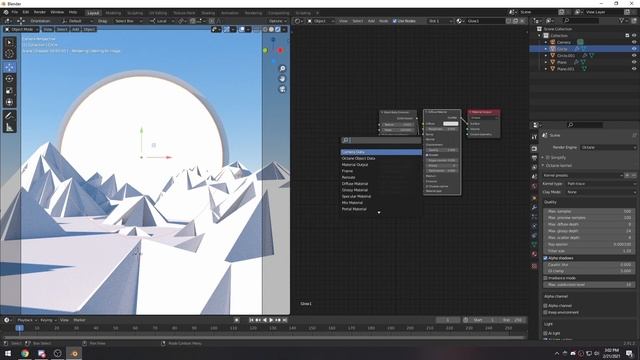Open the Kernel presets dropdown
Image resolution: width=640 pixels, height=360 pixels.
[x=582, y=175]
